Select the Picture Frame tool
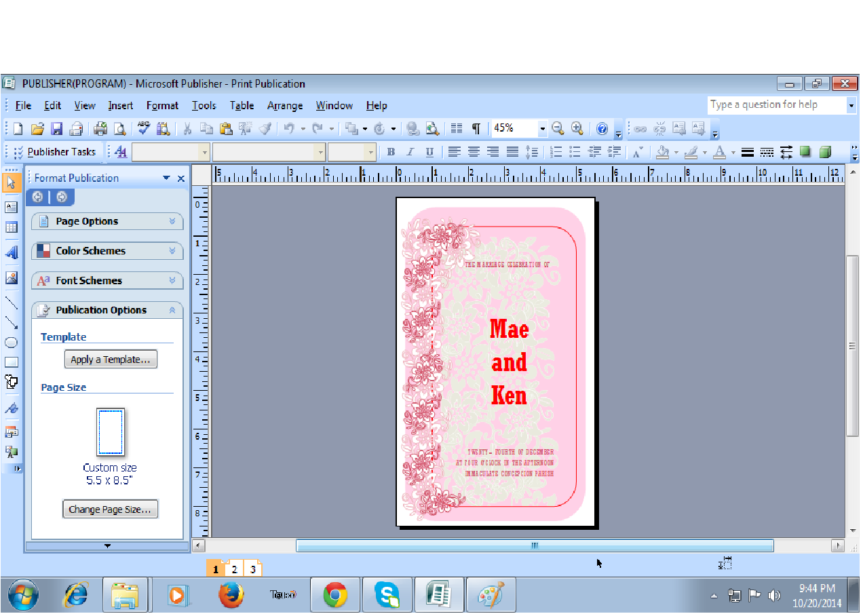Image resolution: width=863 pixels, height=616 pixels. pyautogui.click(x=11, y=277)
